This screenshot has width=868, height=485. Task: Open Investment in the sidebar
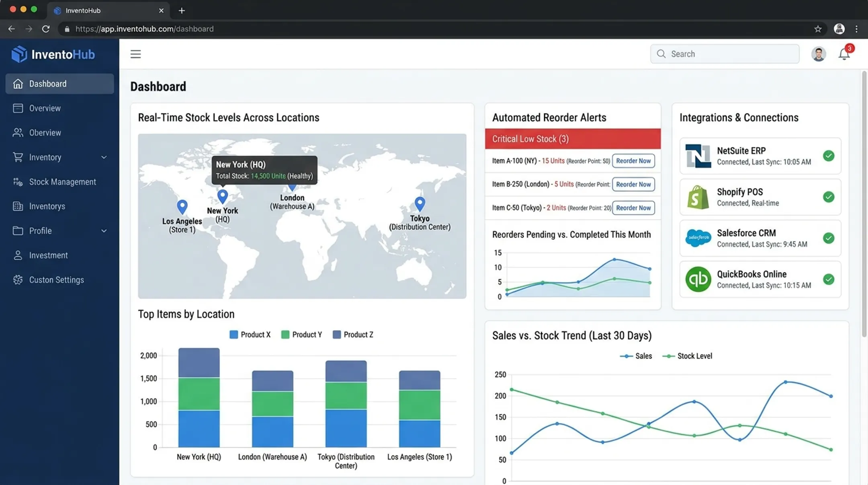(59, 255)
